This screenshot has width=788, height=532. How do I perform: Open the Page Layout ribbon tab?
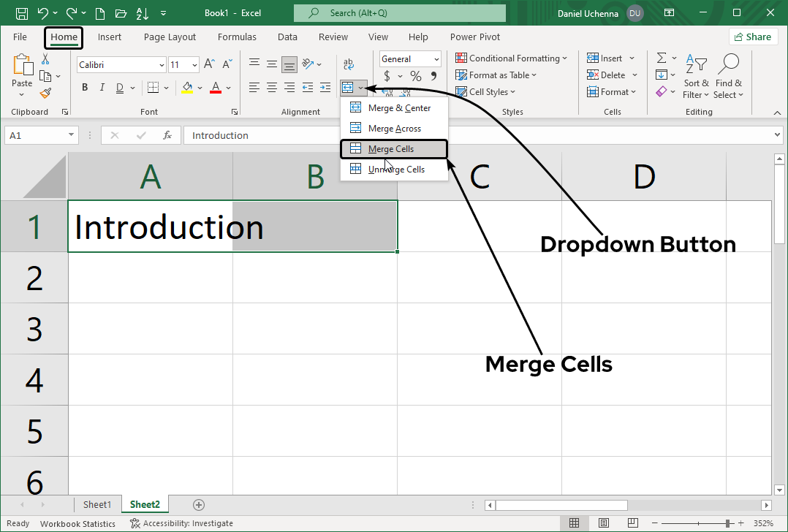coord(170,37)
